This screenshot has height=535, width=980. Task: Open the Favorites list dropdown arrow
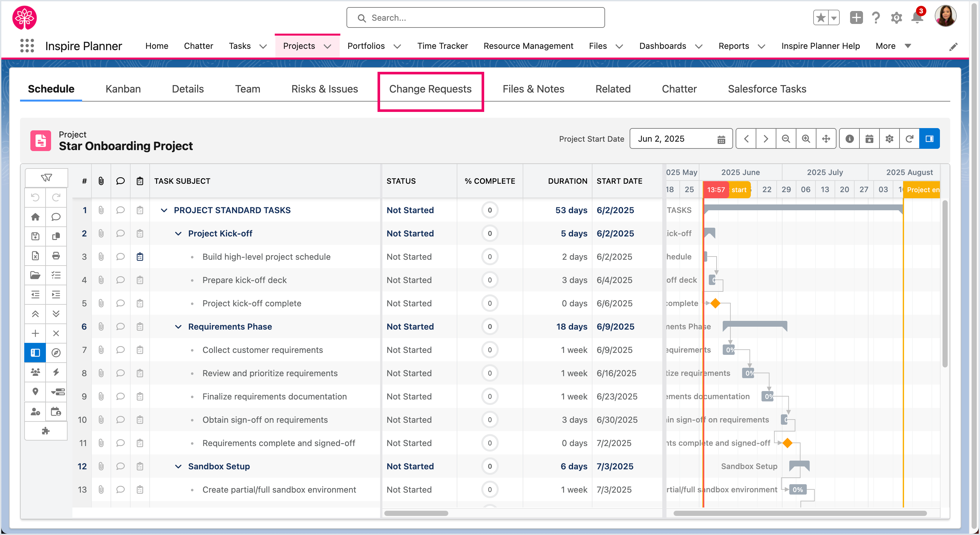[x=834, y=17]
